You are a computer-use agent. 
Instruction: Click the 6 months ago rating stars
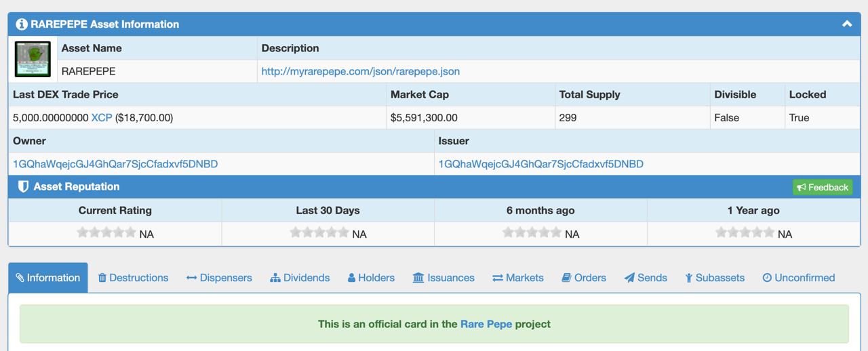point(532,232)
